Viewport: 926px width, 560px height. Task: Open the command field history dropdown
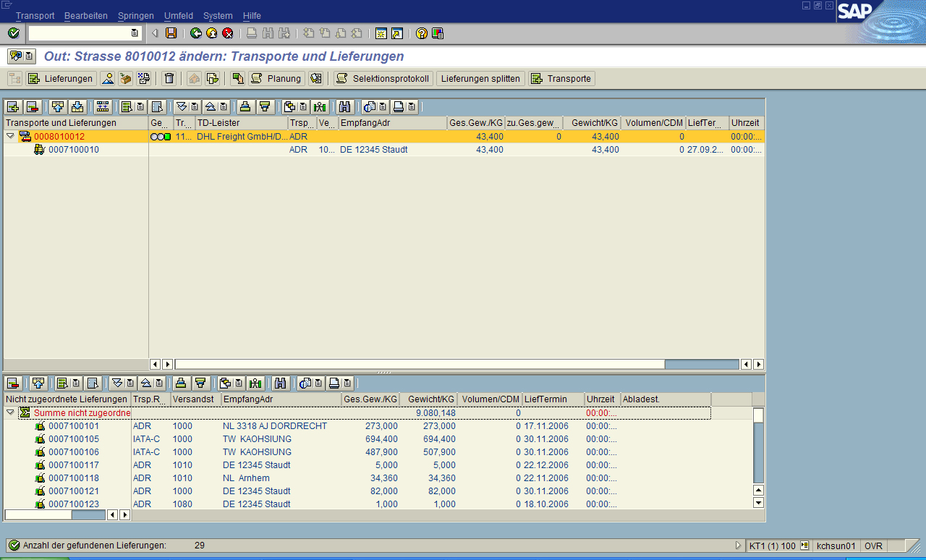pyautogui.click(x=135, y=33)
